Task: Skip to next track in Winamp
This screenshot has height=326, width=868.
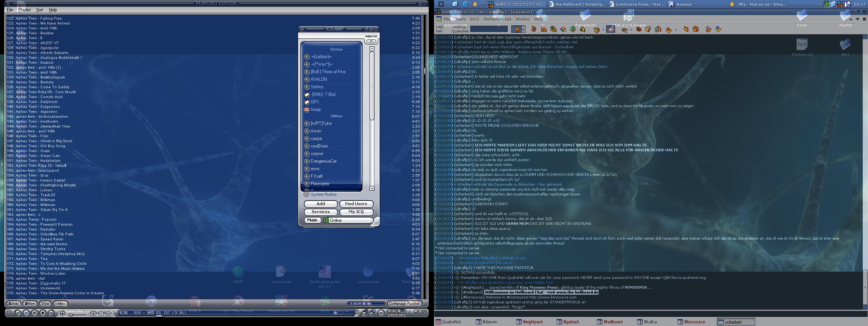Action: coord(51,313)
